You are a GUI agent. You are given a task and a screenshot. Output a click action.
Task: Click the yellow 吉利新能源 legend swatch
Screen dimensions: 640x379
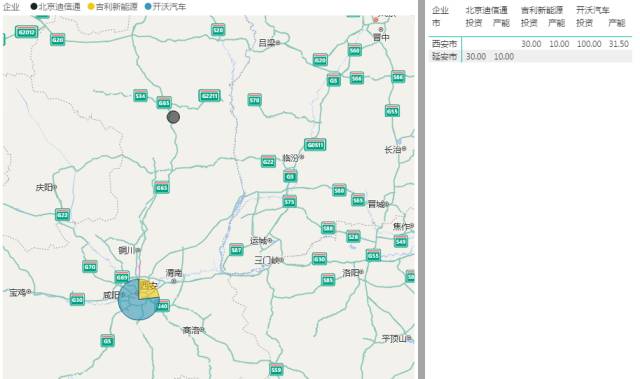91,7
